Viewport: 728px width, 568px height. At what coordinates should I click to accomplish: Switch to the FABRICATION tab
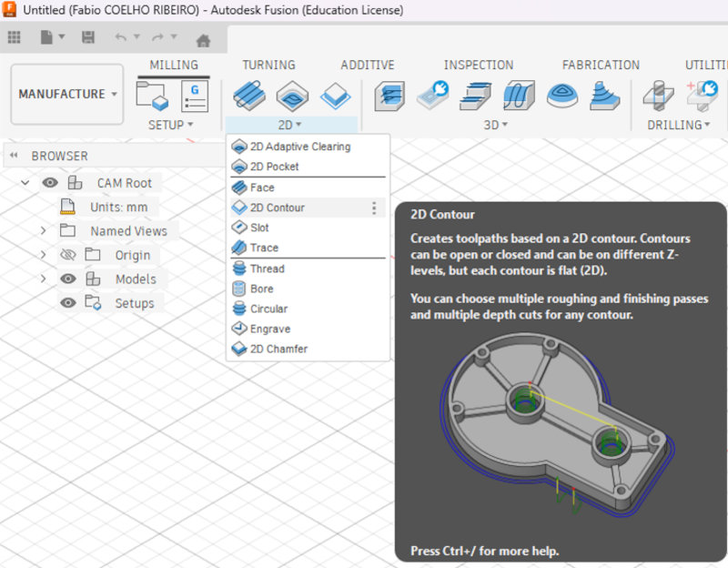click(601, 65)
